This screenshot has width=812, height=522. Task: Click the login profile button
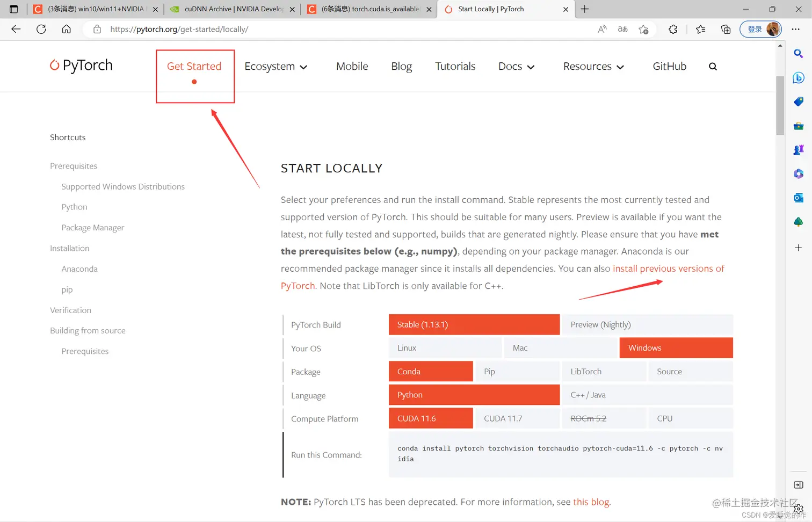tap(760, 29)
